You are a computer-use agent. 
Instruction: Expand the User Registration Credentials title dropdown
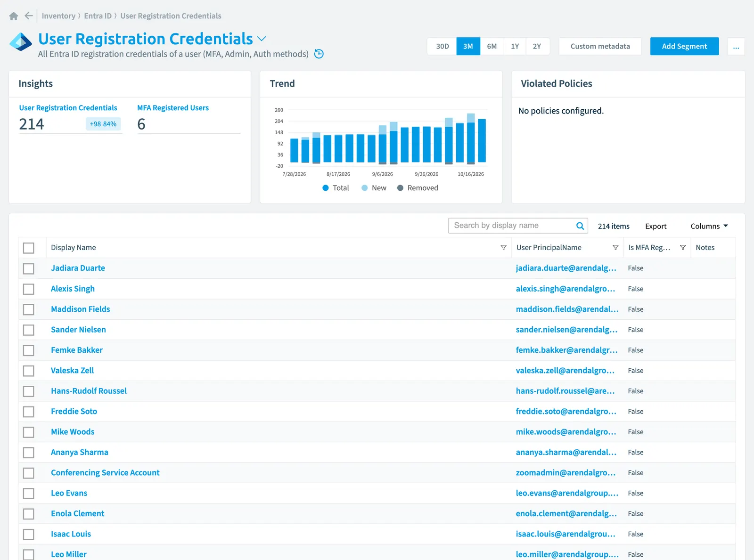coord(262,39)
